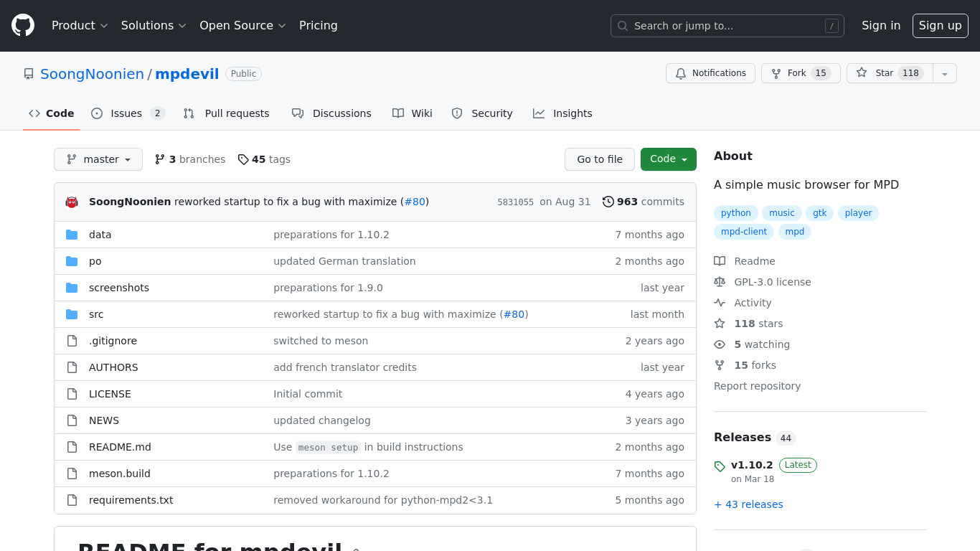Click 'updated German translation' commit message

[x=344, y=261]
